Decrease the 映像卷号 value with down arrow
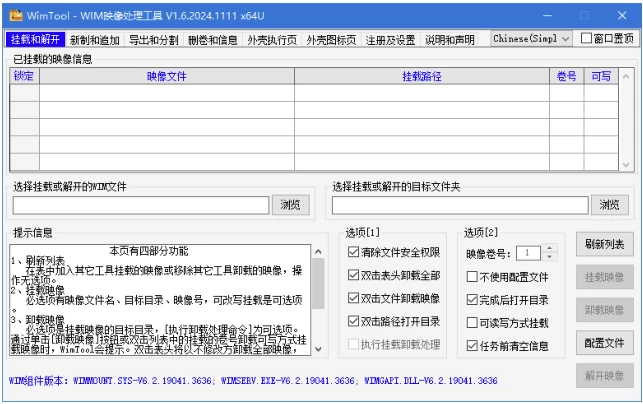The image size is (643, 404). click(549, 257)
